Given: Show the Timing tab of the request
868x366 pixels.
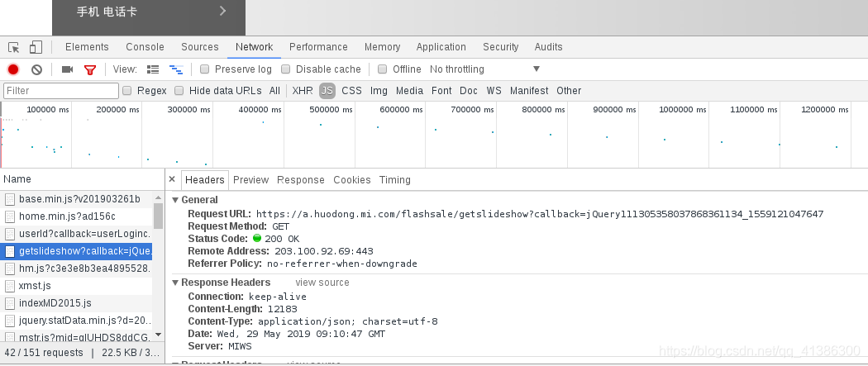Looking at the screenshot, I should (394, 179).
